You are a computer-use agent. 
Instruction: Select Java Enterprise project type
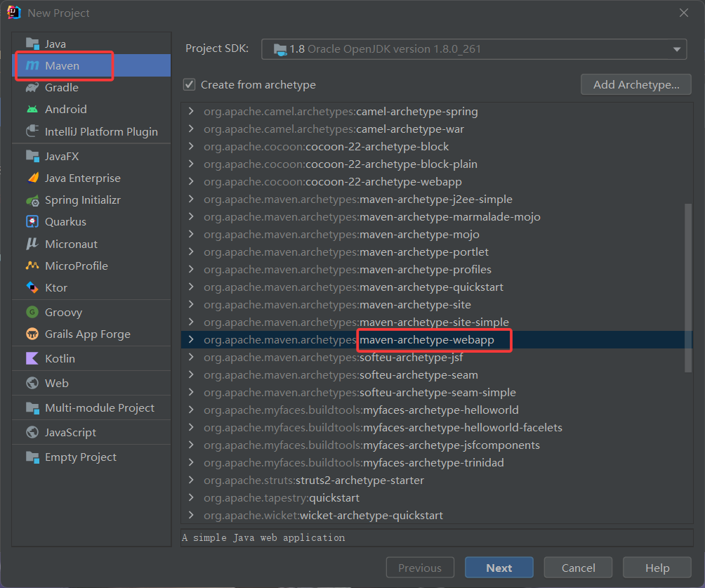point(91,178)
